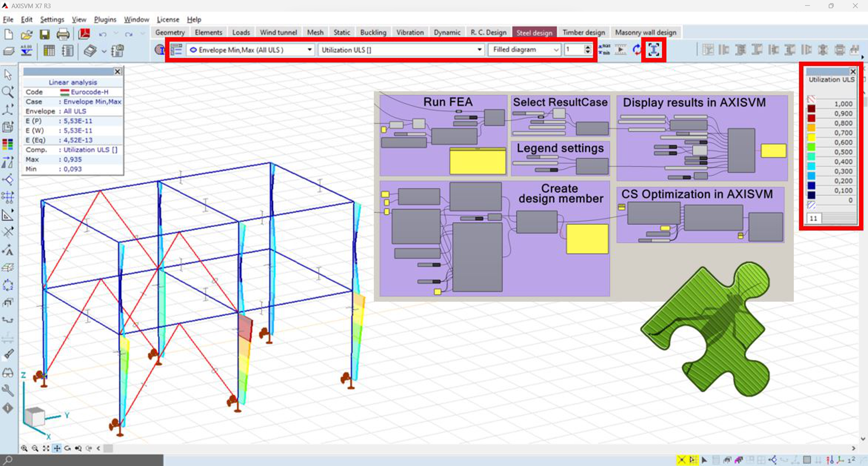Click the Print icon in toolbar
The height and width of the screenshot is (466, 868).
(x=63, y=34)
